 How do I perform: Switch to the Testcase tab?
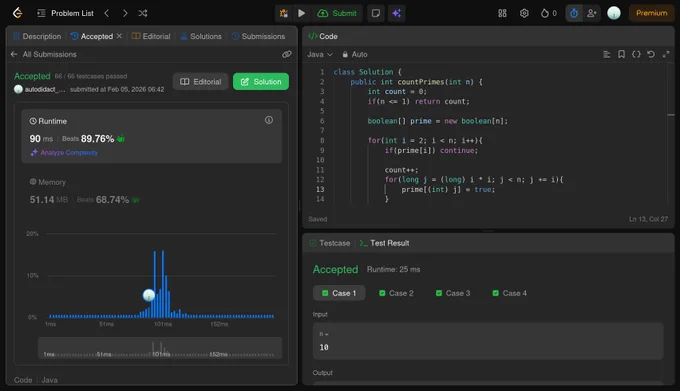click(330, 243)
